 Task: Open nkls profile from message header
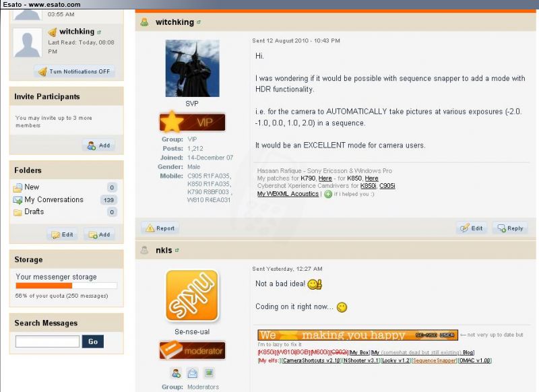pyautogui.click(x=164, y=250)
